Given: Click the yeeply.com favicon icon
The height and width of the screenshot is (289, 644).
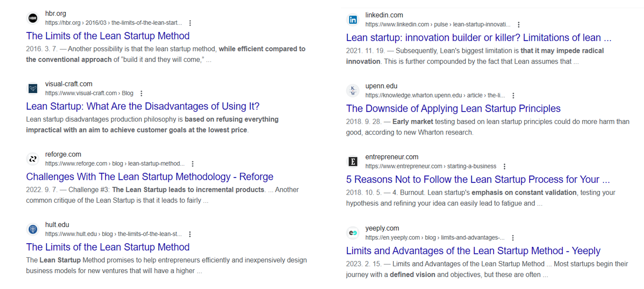Looking at the screenshot, I should click(x=353, y=233).
